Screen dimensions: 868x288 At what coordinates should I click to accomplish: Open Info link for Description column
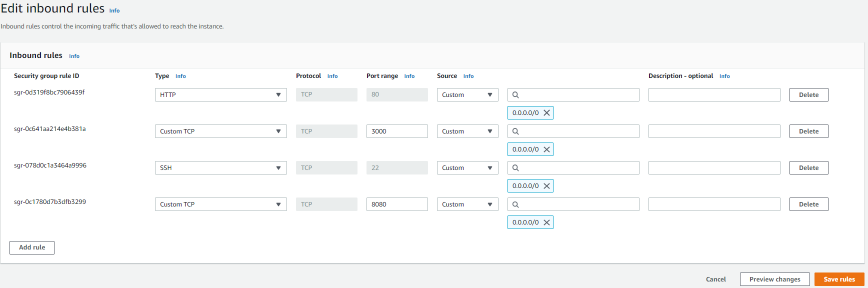(725, 76)
